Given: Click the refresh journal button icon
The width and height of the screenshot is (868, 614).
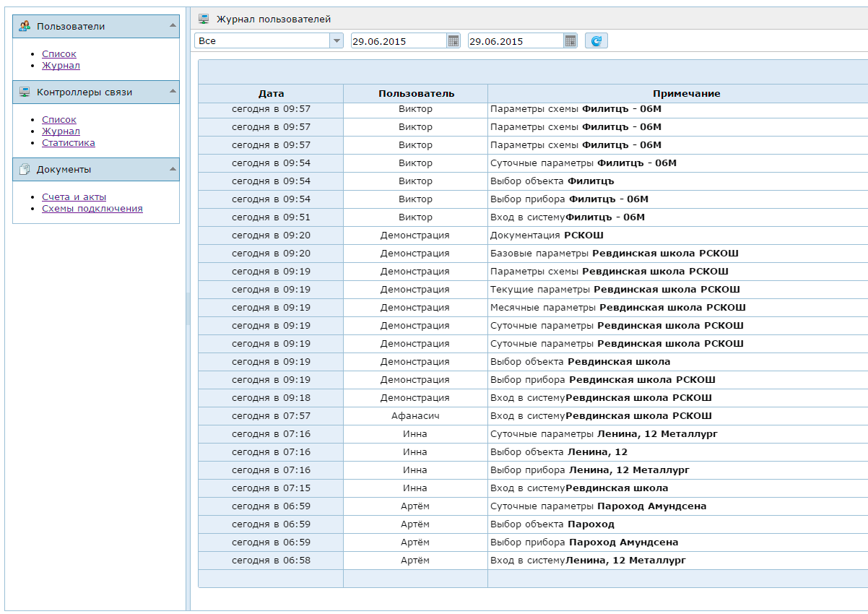Looking at the screenshot, I should click(596, 41).
